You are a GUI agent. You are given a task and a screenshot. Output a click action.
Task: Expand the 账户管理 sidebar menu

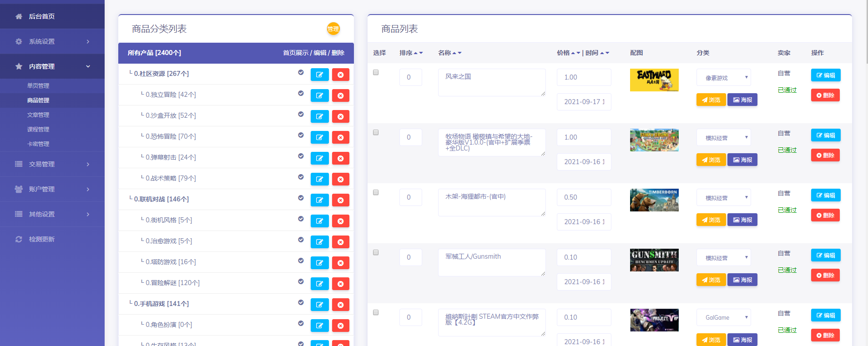(52, 189)
